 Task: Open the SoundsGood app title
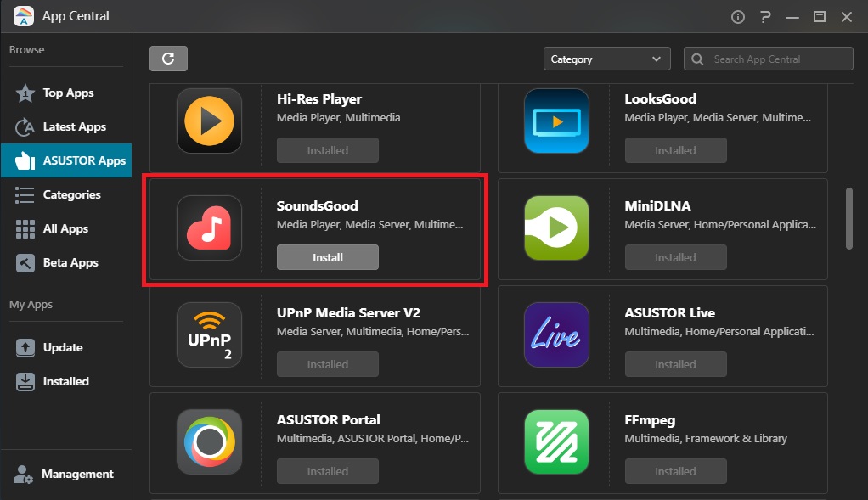(x=317, y=205)
